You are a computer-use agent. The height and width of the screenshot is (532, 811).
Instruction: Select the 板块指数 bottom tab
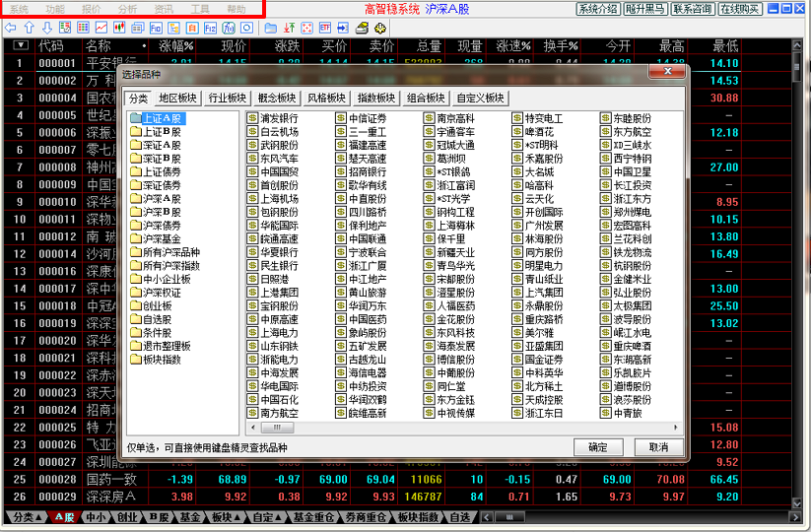(x=419, y=517)
